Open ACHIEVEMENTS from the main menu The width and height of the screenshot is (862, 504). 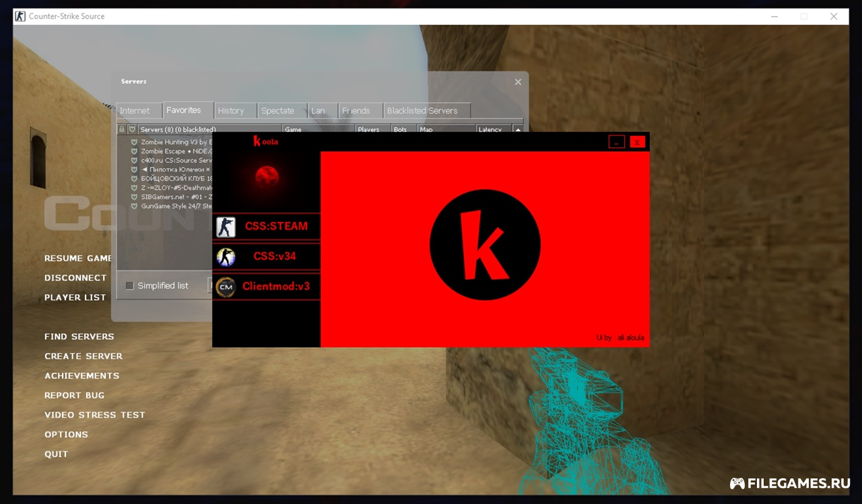[81, 375]
